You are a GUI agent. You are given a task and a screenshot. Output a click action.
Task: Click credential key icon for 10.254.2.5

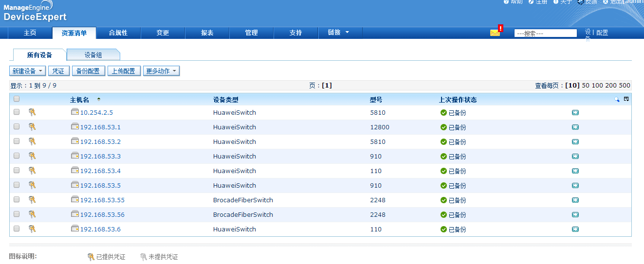click(x=32, y=112)
